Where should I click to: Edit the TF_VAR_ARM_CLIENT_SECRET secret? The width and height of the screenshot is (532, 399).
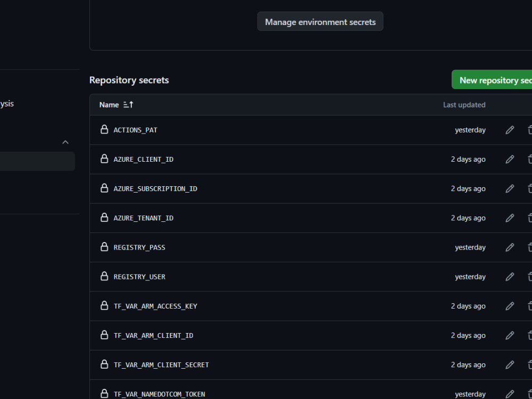510,364
